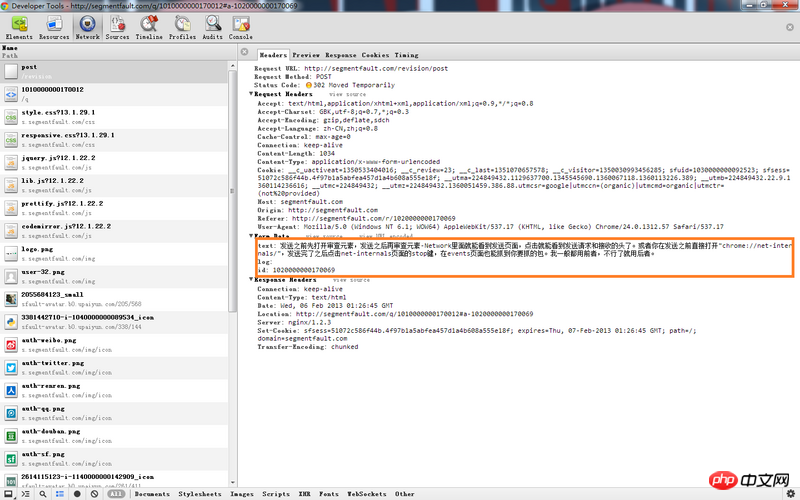Open the Profiles panel
This screenshot has width=800, height=500.
coord(182,28)
